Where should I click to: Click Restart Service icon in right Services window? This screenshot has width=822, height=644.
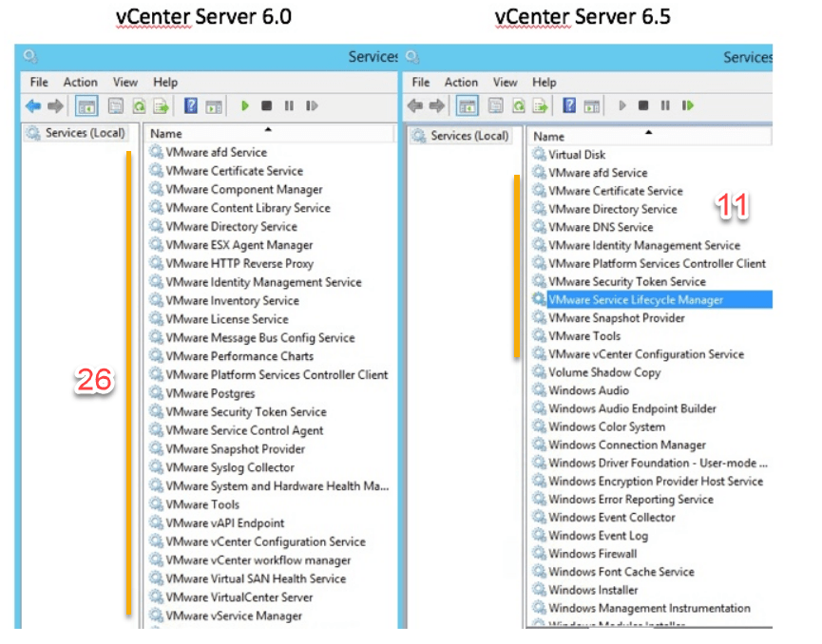pyautogui.click(x=688, y=105)
